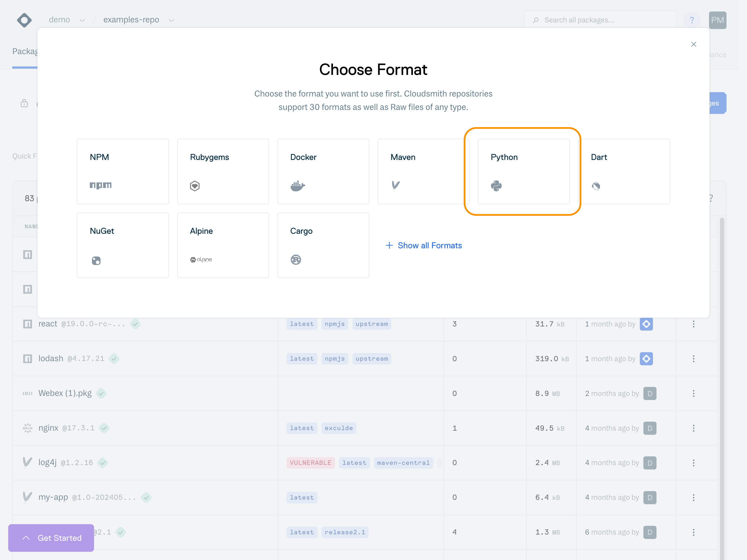747x560 pixels.
Task: Click the Maven feather icon on log4j row
Action: tap(27, 463)
